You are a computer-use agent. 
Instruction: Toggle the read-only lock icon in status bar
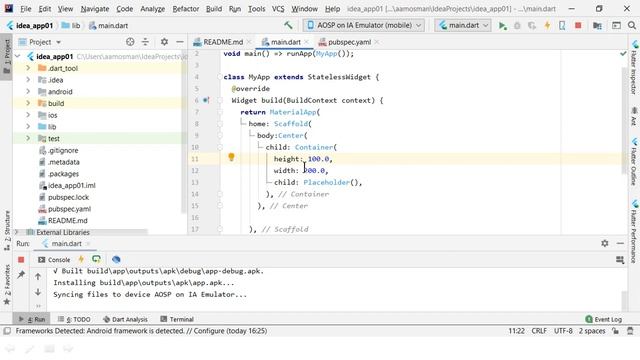click(616, 331)
